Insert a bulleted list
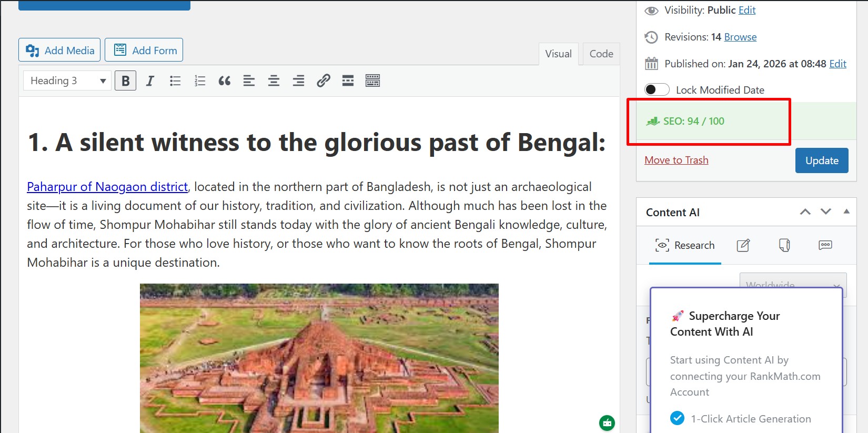This screenshot has height=433, width=868. [x=175, y=81]
